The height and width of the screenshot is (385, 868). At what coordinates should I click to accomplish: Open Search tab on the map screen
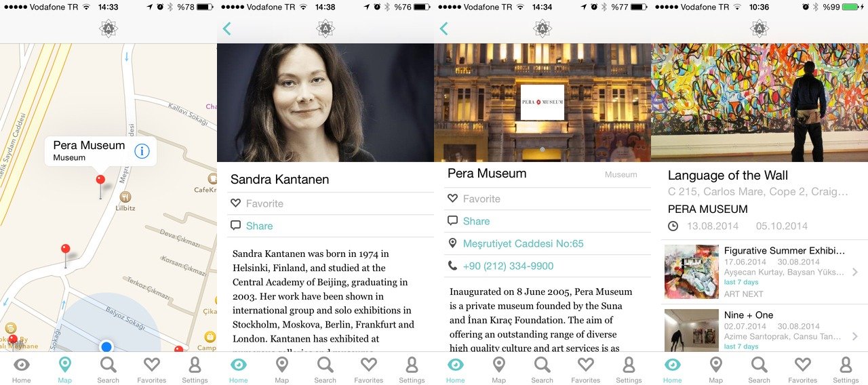pyautogui.click(x=108, y=370)
